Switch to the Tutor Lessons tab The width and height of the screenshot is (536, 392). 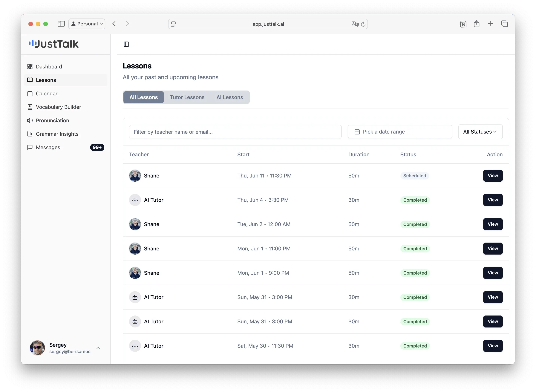pos(187,97)
